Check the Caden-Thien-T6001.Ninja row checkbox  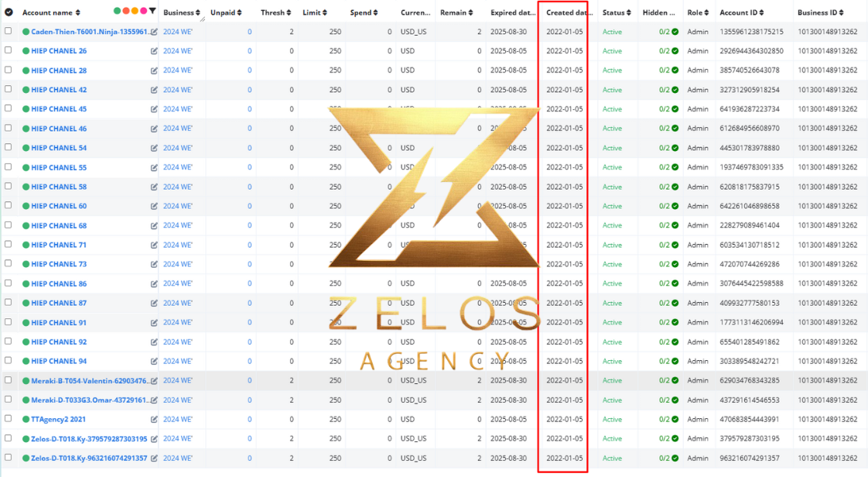tap(9, 31)
